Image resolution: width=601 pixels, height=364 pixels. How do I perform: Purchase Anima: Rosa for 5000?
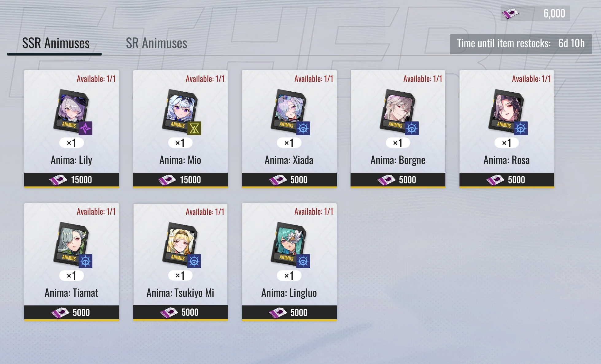[x=507, y=180]
